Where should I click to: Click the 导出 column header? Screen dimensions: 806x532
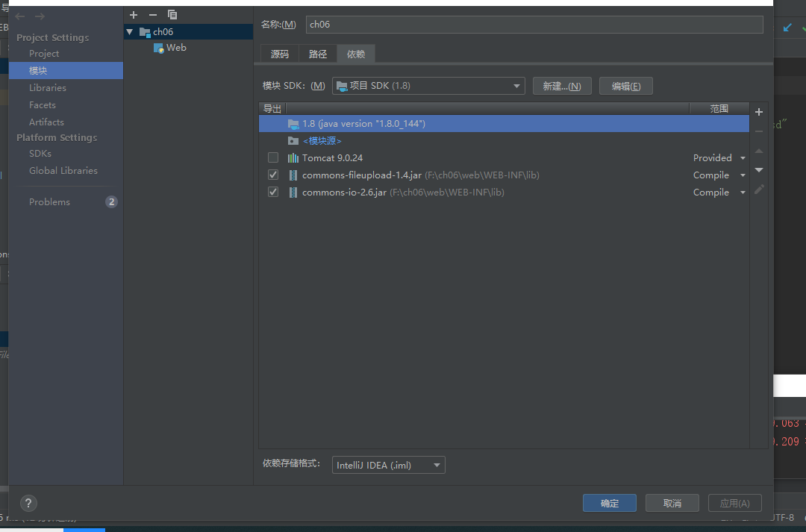click(272, 108)
